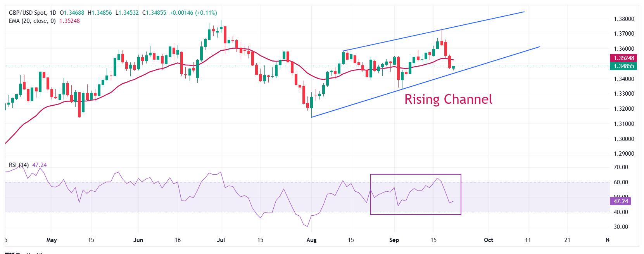Click the closing price C1.34855 value
This screenshot has width=644, height=254.
click(154, 13)
